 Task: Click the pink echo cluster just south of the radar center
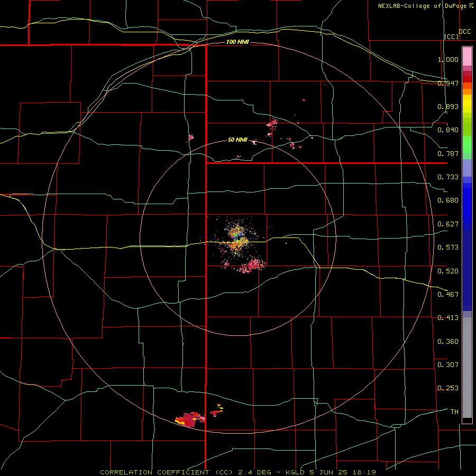point(252,266)
